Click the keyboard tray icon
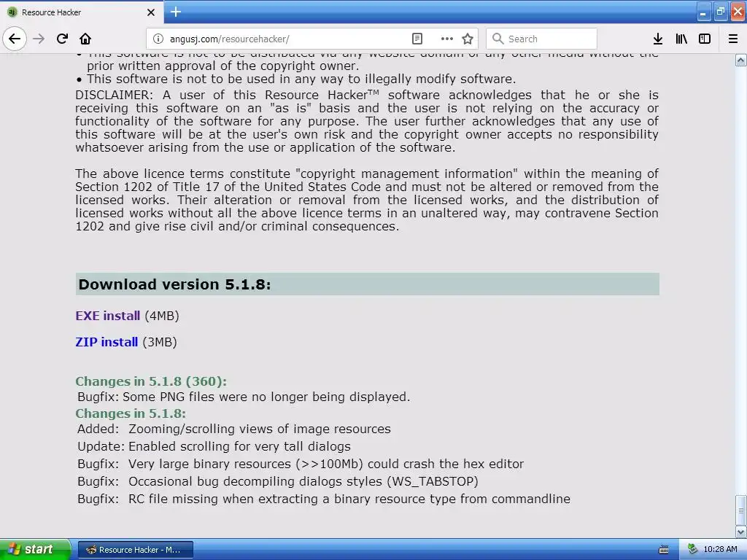This screenshot has height=560, width=747. (663, 550)
